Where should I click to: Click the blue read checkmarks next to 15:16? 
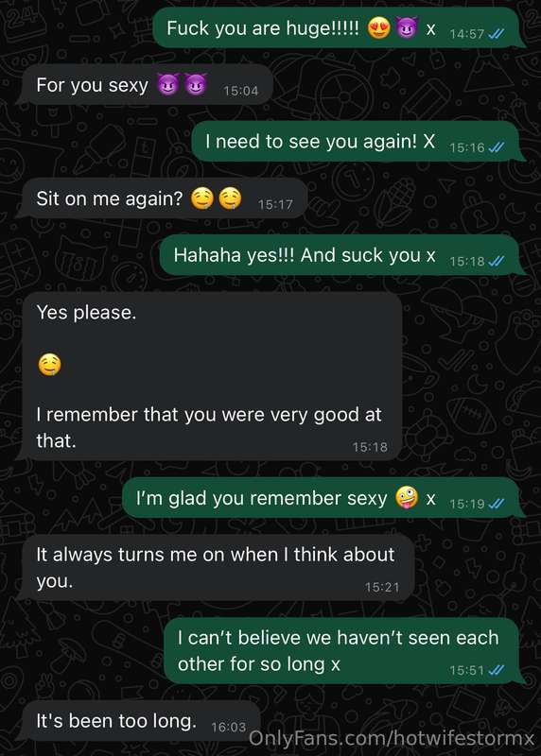click(497, 147)
